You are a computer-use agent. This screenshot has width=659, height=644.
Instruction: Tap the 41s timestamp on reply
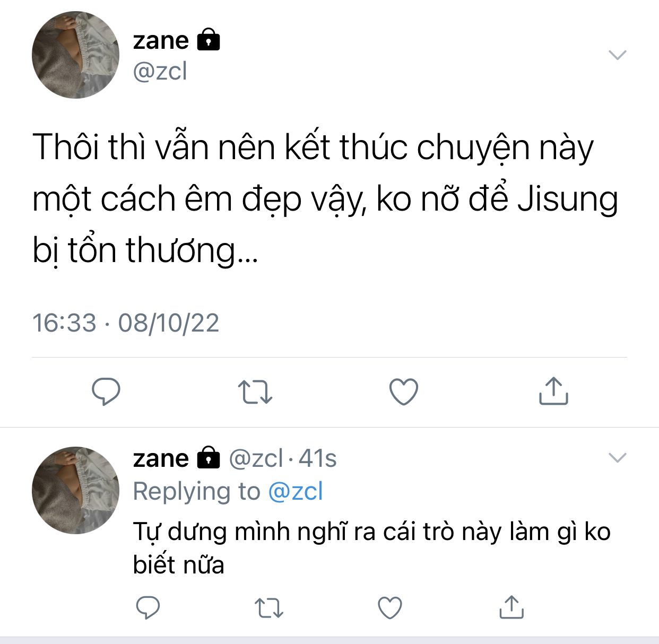(x=317, y=458)
